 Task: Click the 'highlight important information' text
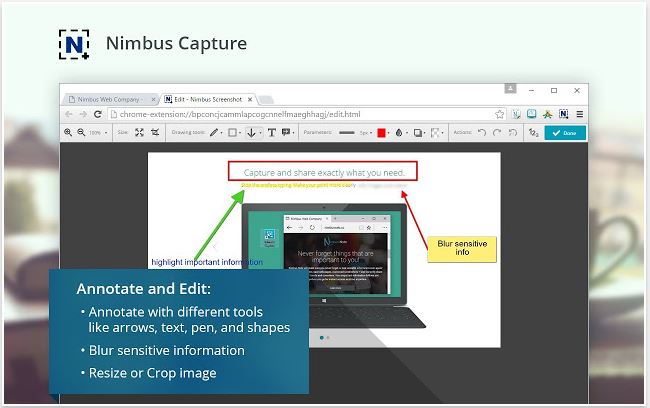[207, 262]
